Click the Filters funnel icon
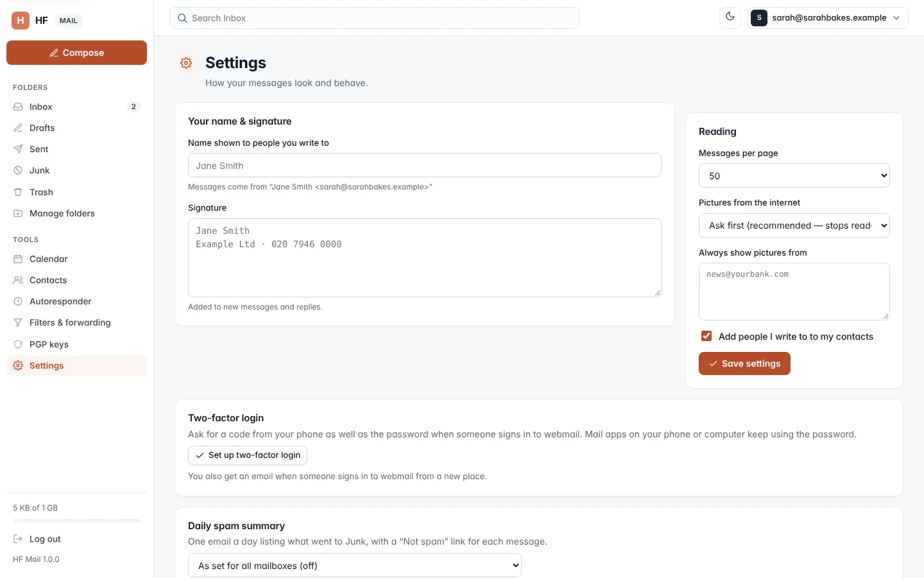The width and height of the screenshot is (924, 578). coord(18,322)
